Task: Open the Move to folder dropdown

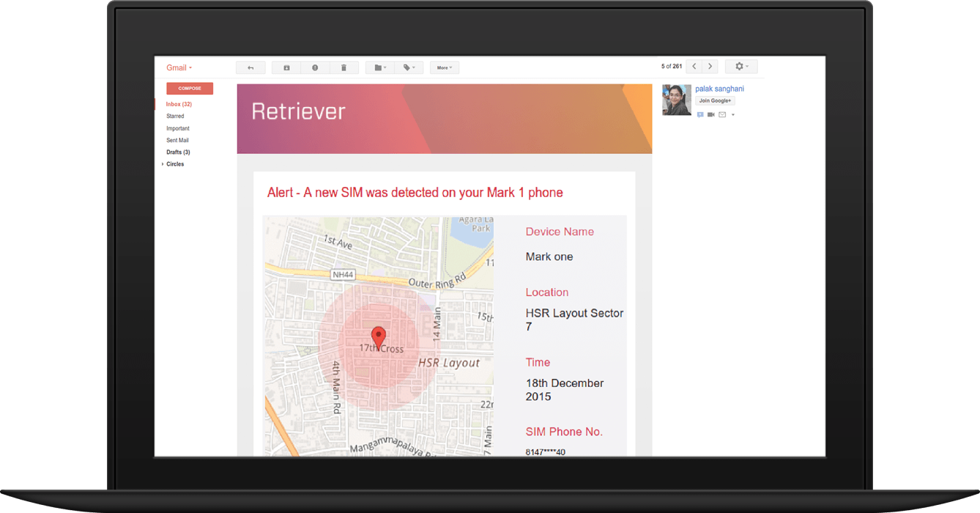Action: pyautogui.click(x=380, y=67)
